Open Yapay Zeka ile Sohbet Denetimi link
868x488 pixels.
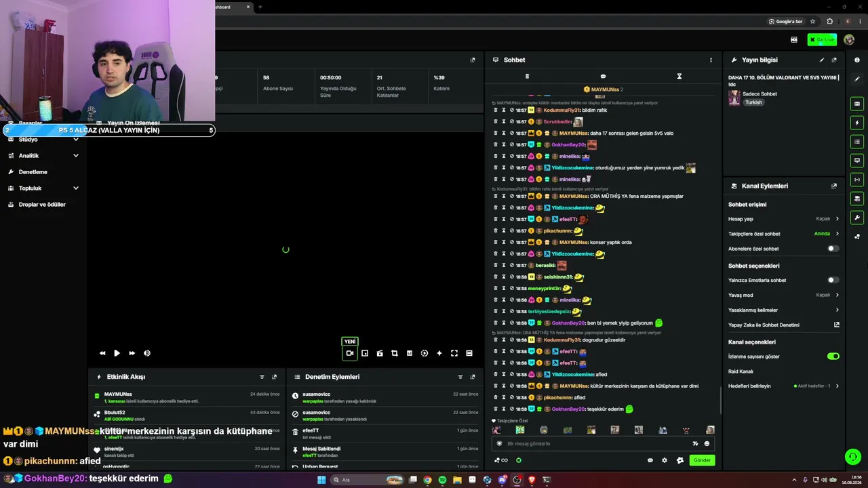click(784, 325)
